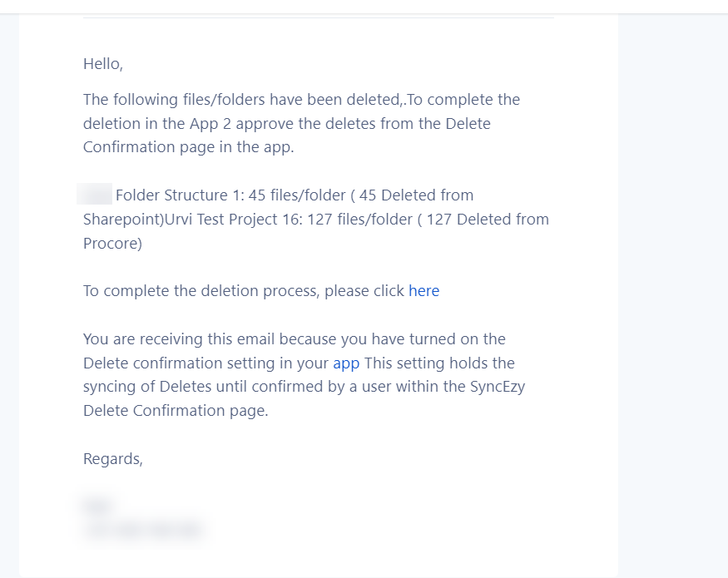728x578 pixels.
Task: Click "The following files/folders have been deleted" sentence
Action: pos(242,100)
